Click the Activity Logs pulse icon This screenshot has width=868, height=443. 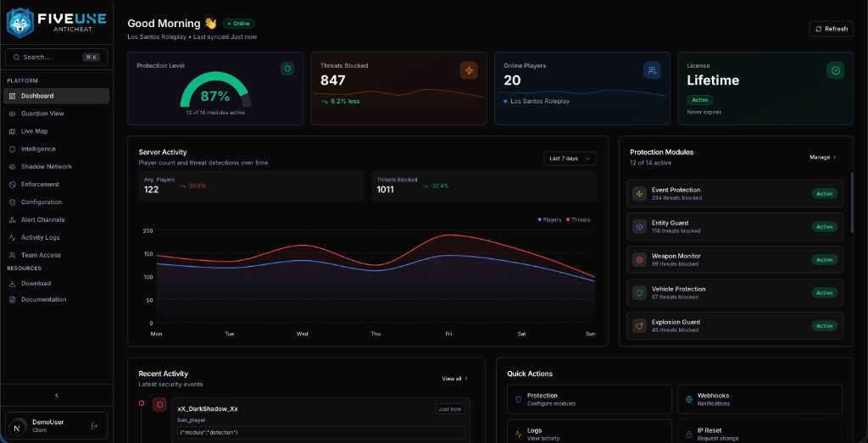(12, 237)
